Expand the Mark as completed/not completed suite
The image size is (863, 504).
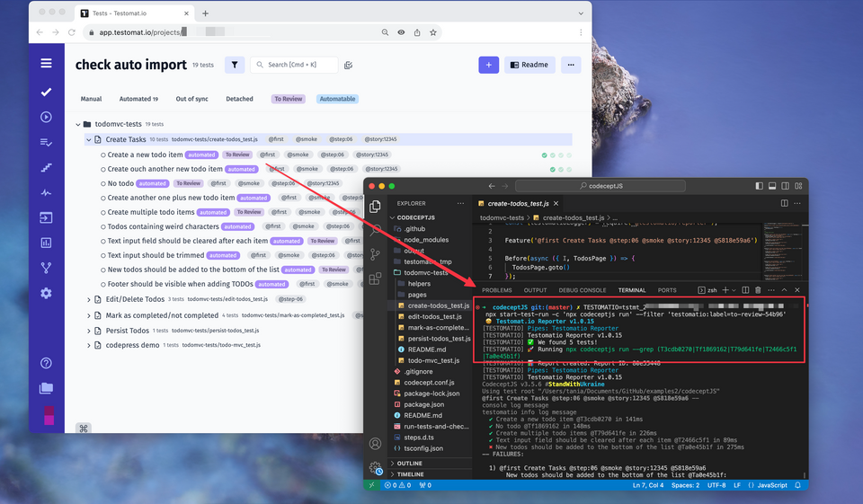click(89, 316)
